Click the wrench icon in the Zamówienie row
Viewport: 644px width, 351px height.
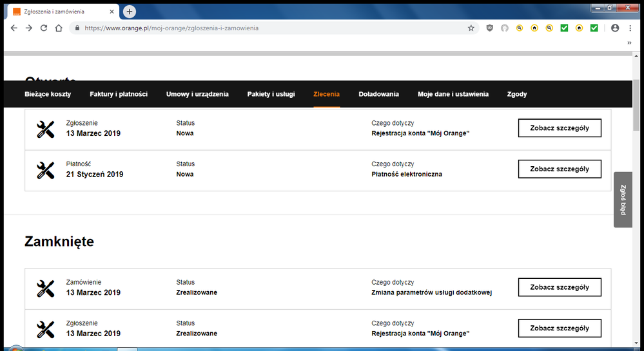coord(45,288)
